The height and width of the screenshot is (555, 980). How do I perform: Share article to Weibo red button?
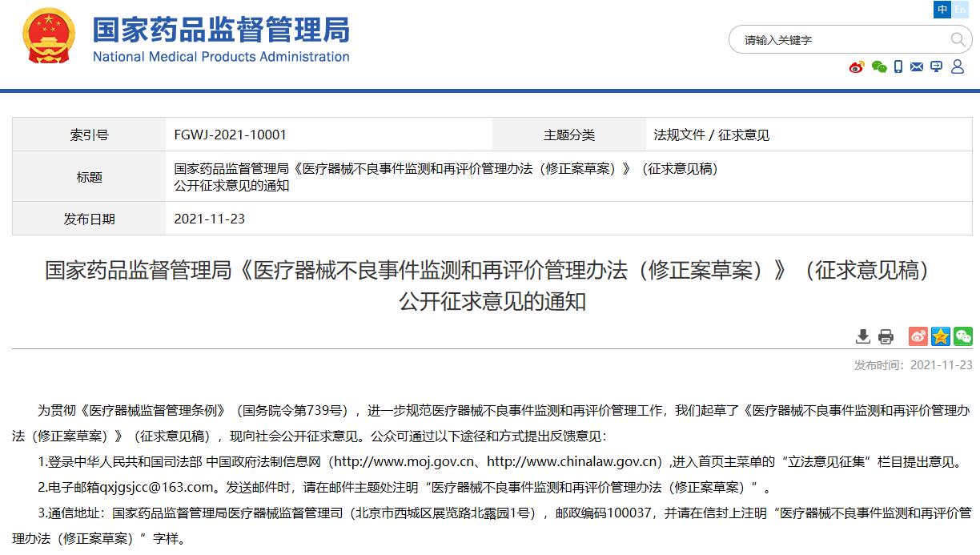pyautogui.click(x=918, y=336)
